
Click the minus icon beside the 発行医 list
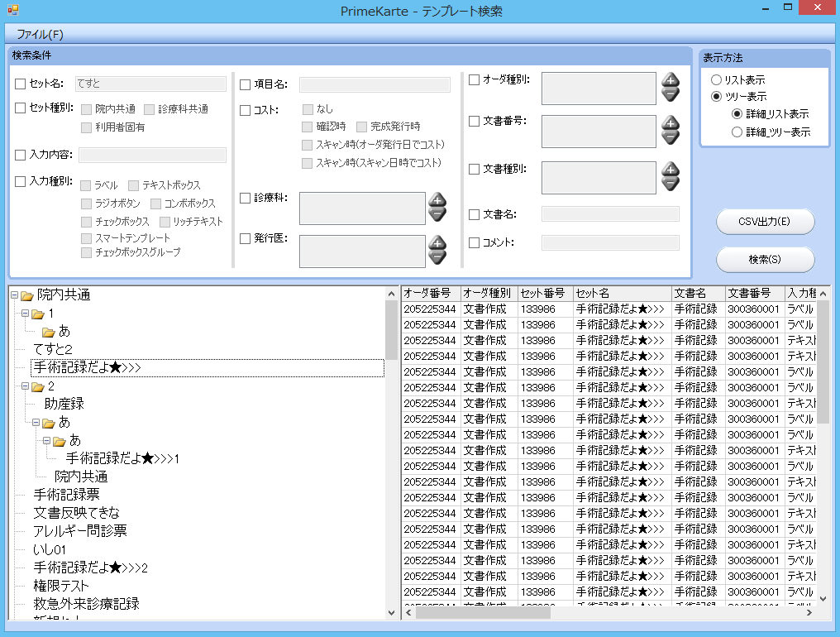[437, 257]
